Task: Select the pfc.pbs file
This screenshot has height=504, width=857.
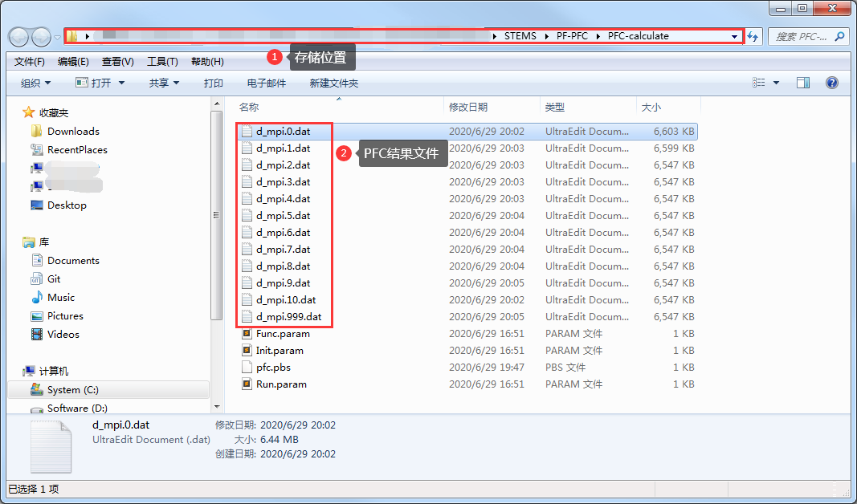Action: pyautogui.click(x=273, y=367)
